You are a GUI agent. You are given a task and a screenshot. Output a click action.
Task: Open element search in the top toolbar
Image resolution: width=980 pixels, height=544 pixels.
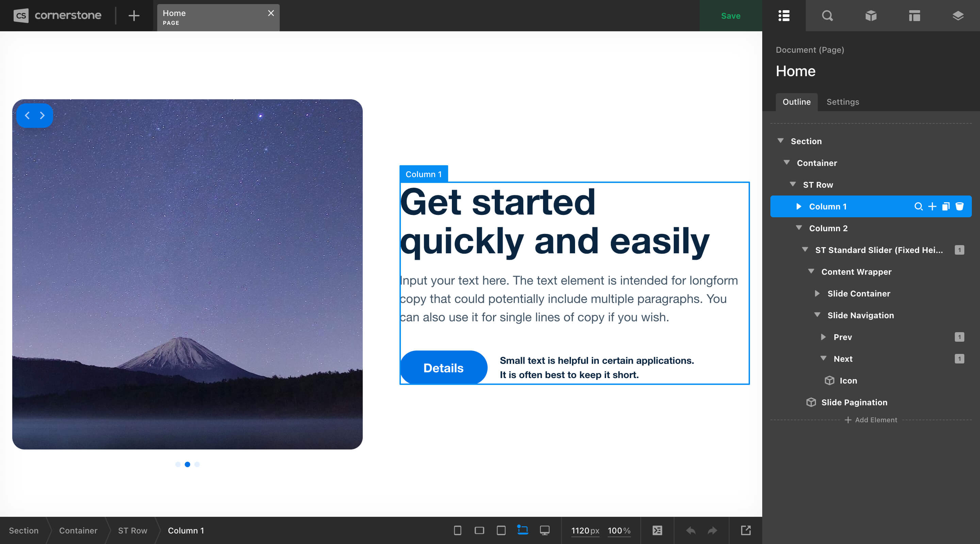point(827,16)
